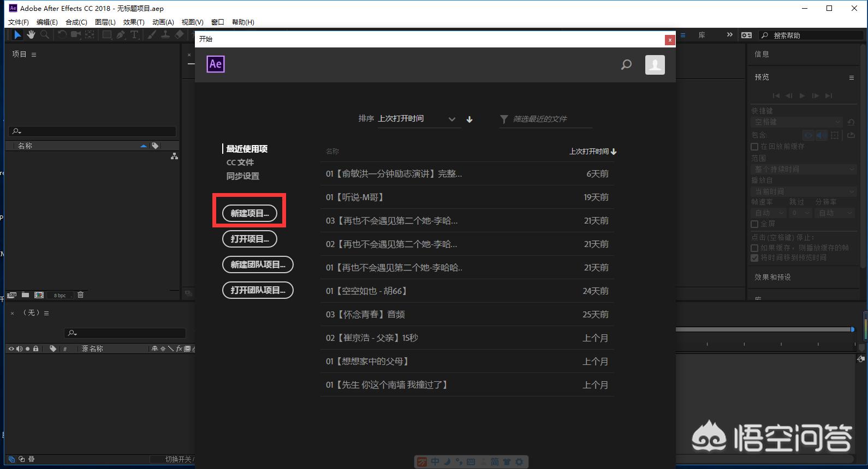Open the CC 文件 link
The height and width of the screenshot is (469, 868).
(x=240, y=163)
